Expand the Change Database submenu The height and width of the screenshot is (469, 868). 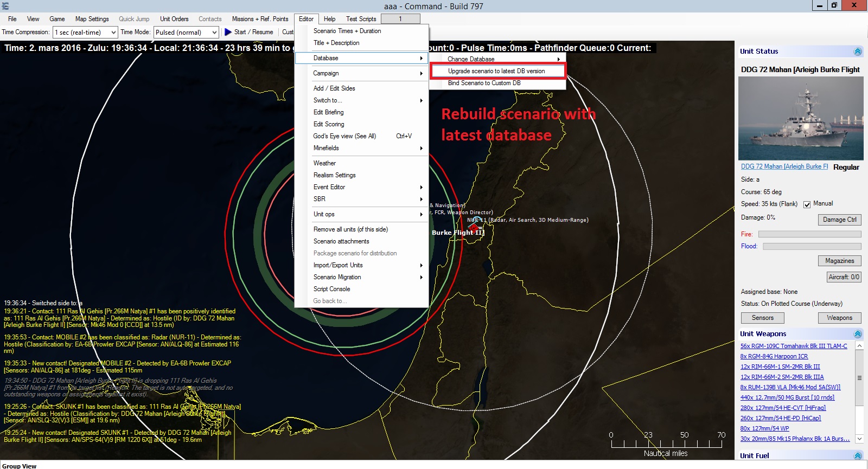pyautogui.click(x=497, y=59)
